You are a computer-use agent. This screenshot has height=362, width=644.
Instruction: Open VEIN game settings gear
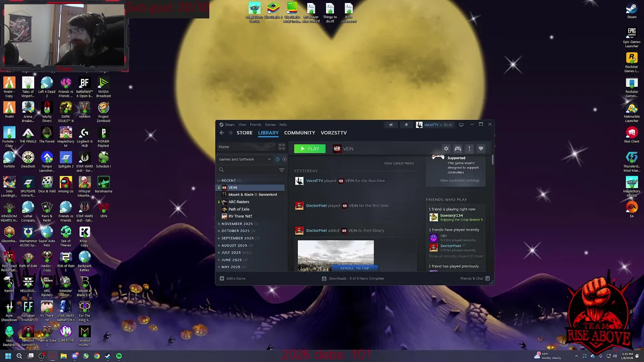pyautogui.click(x=446, y=149)
